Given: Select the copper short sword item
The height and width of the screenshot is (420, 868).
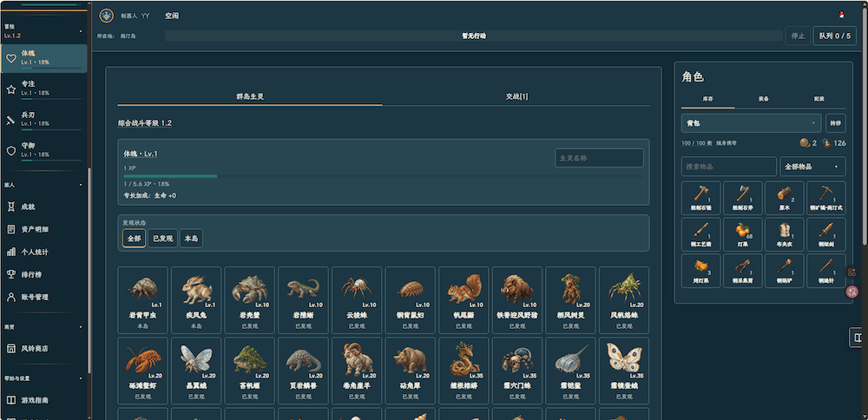Looking at the screenshot, I should (x=826, y=234).
